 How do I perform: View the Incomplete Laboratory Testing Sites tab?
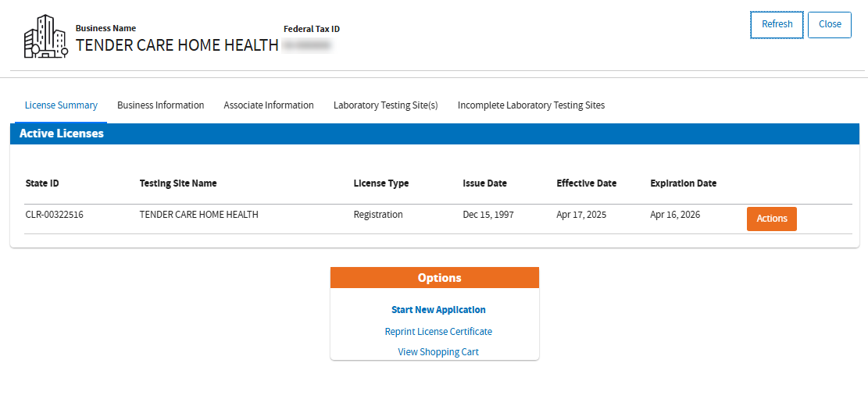[530, 105]
